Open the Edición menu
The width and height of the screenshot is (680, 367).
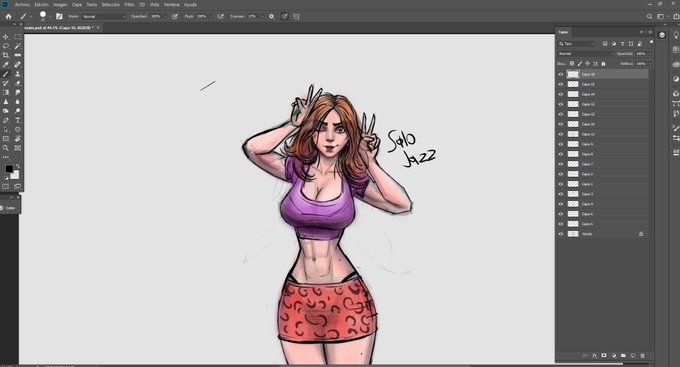[42, 5]
